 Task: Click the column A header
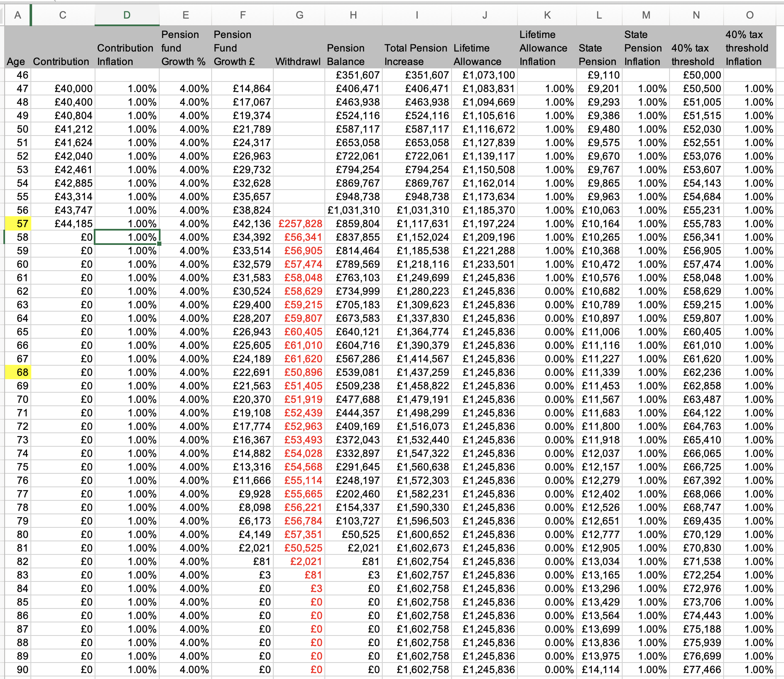pyautogui.click(x=17, y=15)
